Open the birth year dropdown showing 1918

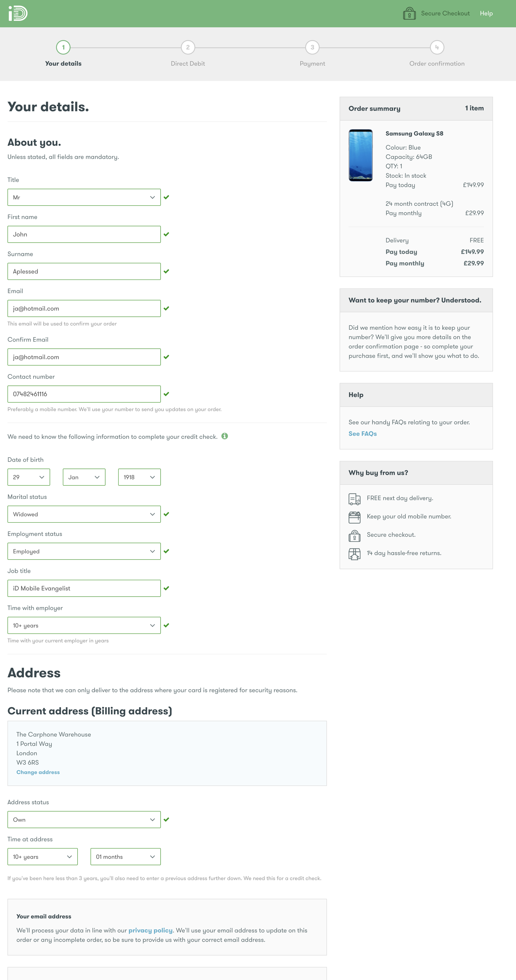(139, 477)
